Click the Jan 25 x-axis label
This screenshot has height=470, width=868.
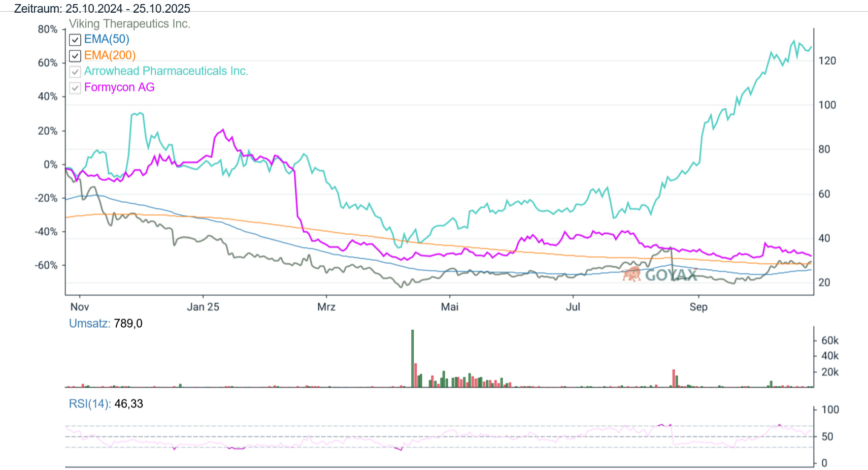point(203,307)
